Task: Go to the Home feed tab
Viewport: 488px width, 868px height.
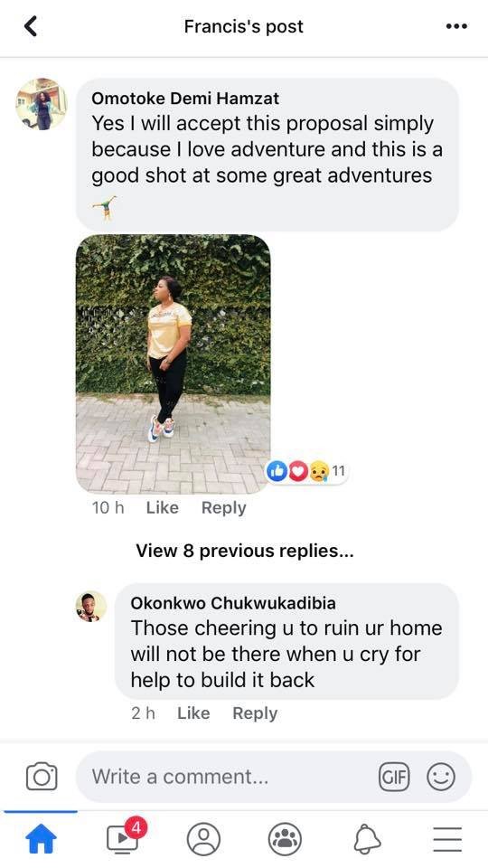Action: tap(42, 840)
